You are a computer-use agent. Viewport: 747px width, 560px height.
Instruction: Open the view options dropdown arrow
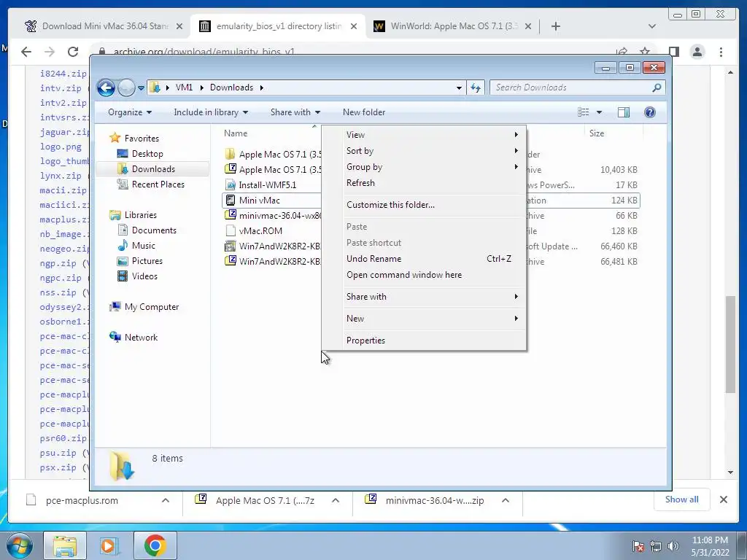coord(600,112)
